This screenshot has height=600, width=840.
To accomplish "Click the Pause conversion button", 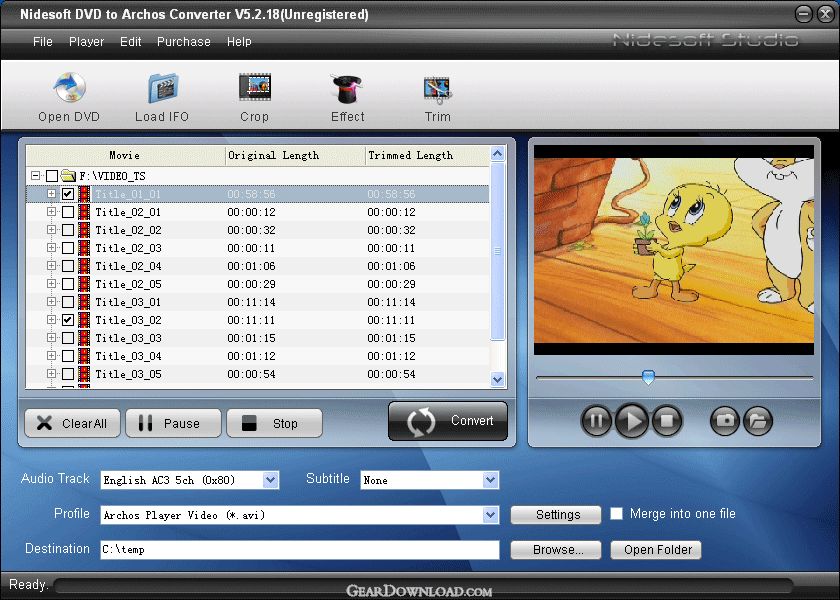I will [x=173, y=423].
